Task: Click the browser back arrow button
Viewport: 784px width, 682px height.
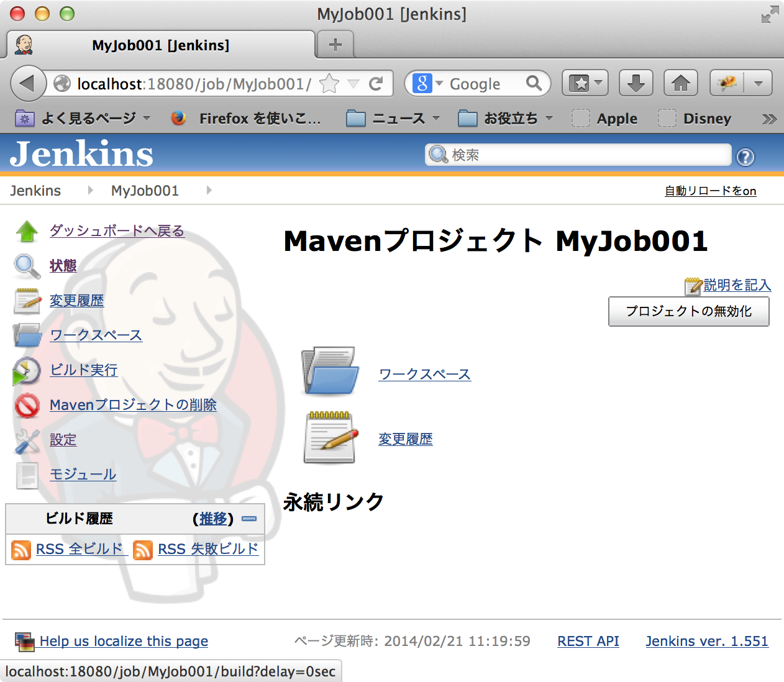Action: pos(27,83)
